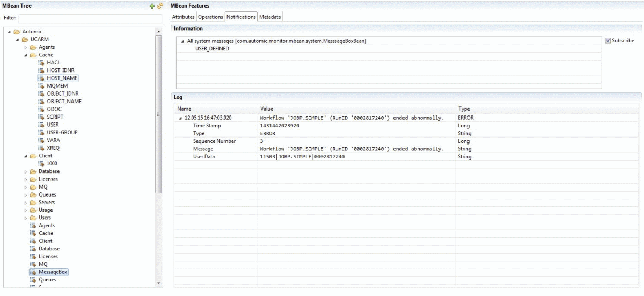Click the Filter text field
The image size is (644, 296).
point(90,18)
